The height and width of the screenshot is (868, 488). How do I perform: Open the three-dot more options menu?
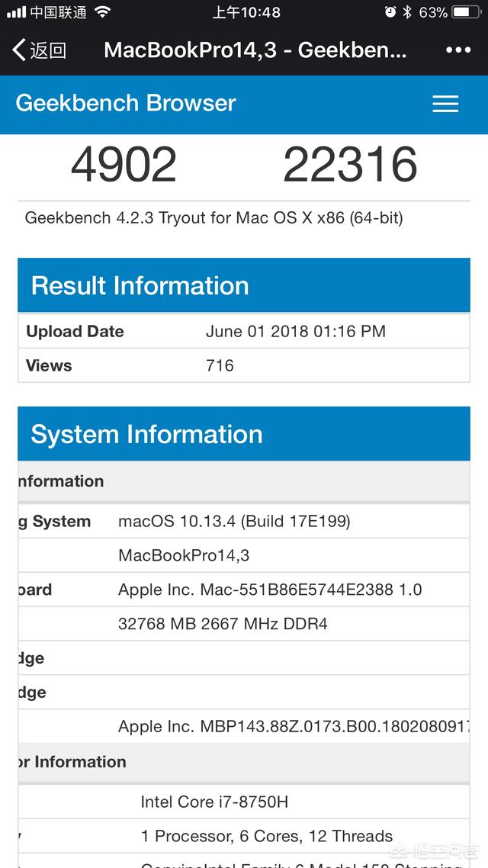tap(457, 50)
